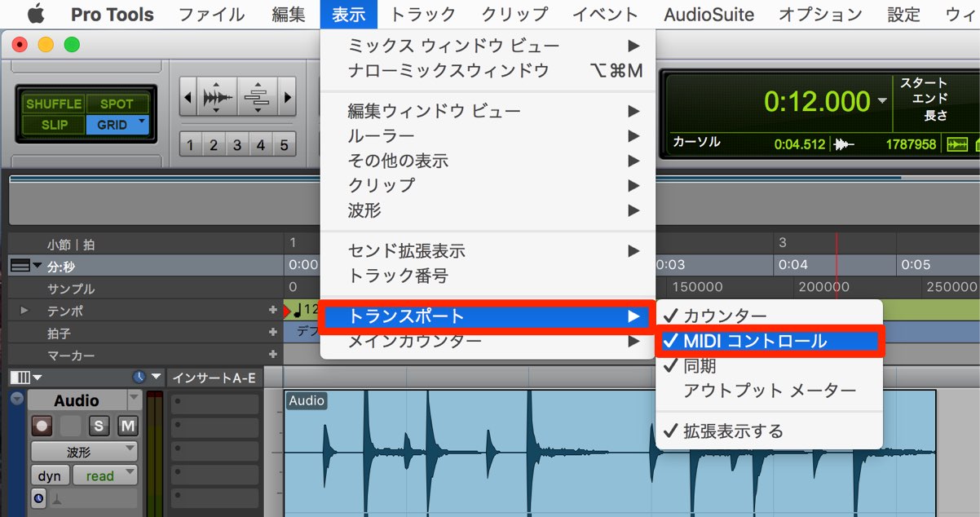
Task: Open the トラック menu in menu bar
Action: (423, 14)
